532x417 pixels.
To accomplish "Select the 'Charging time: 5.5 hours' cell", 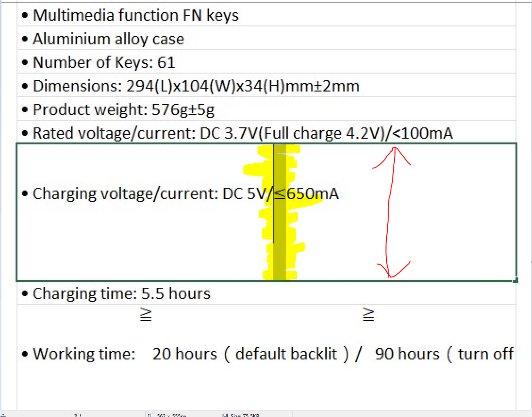I will click(266, 293).
